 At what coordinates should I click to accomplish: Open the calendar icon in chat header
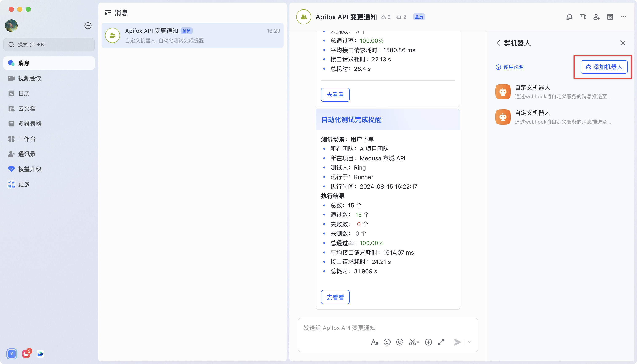610,17
